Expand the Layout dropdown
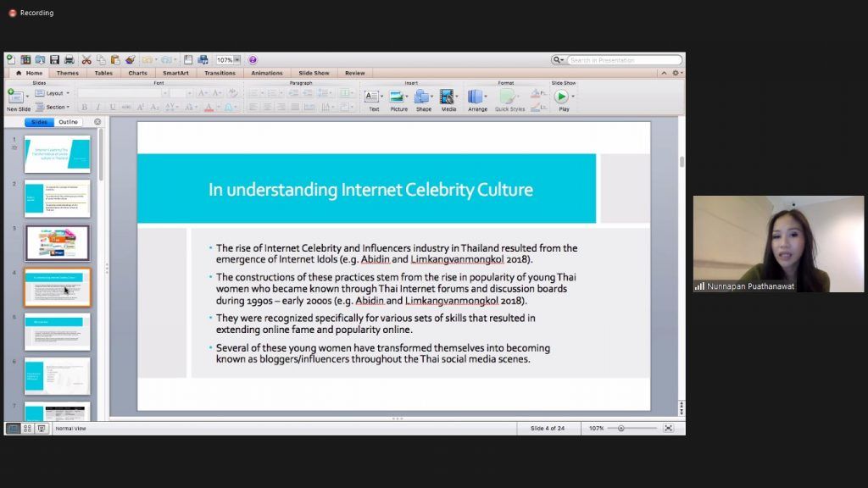 pos(54,93)
